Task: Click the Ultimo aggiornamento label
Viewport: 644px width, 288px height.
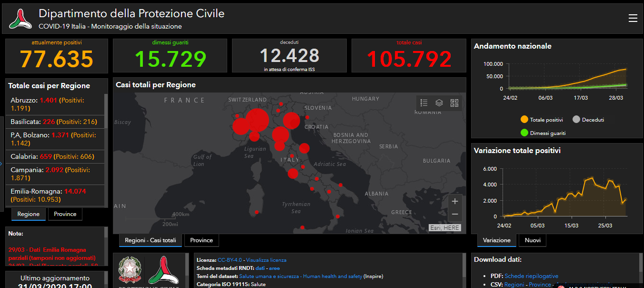Action: point(55,278)
